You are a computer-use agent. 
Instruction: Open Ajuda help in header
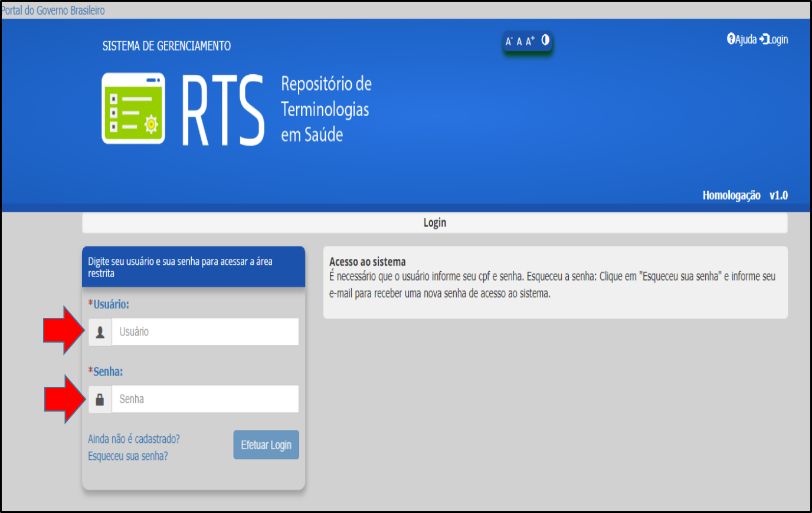[742, 40]
